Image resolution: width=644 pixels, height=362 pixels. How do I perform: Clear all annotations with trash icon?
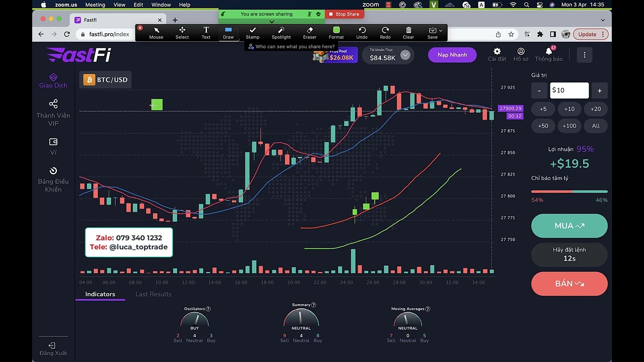click(409, 33)
